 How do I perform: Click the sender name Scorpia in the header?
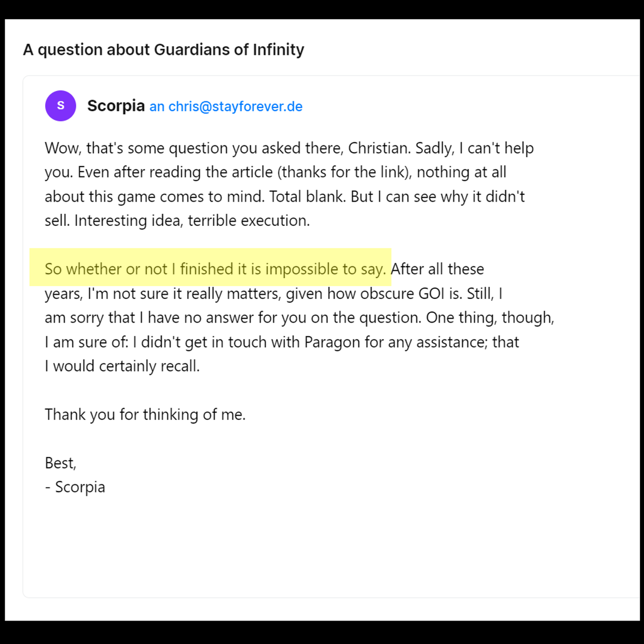pos(116,106)
